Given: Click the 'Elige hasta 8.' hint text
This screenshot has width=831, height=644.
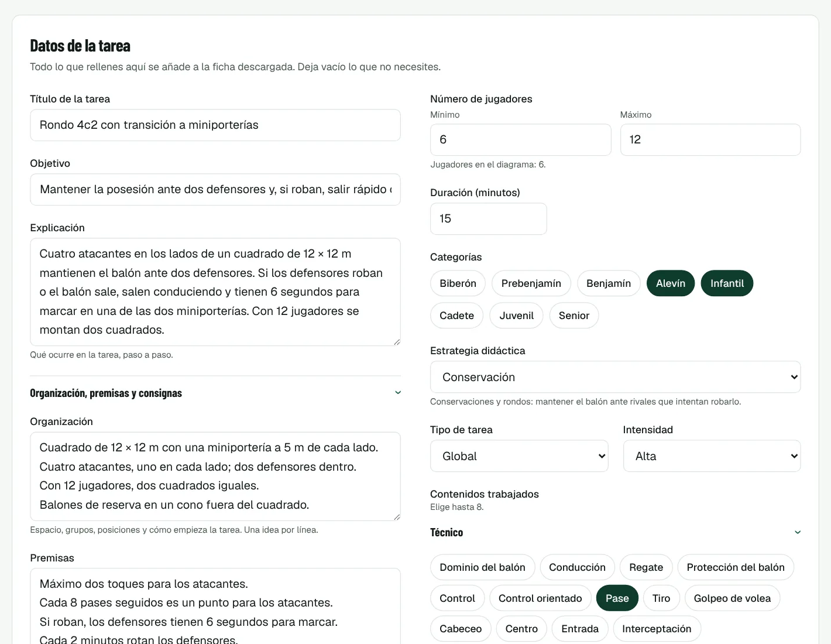Looking at the screenshot, I should [457, 507].
